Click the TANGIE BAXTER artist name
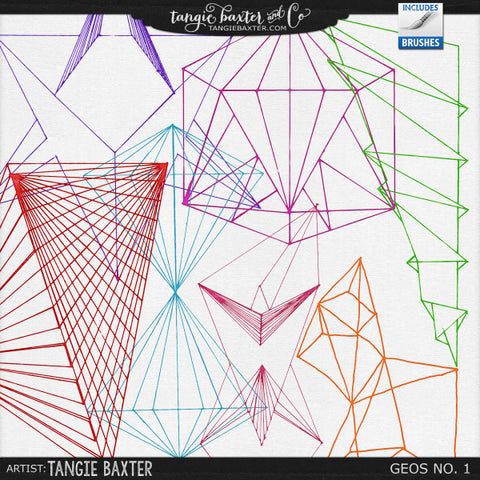 coord(100,469)
